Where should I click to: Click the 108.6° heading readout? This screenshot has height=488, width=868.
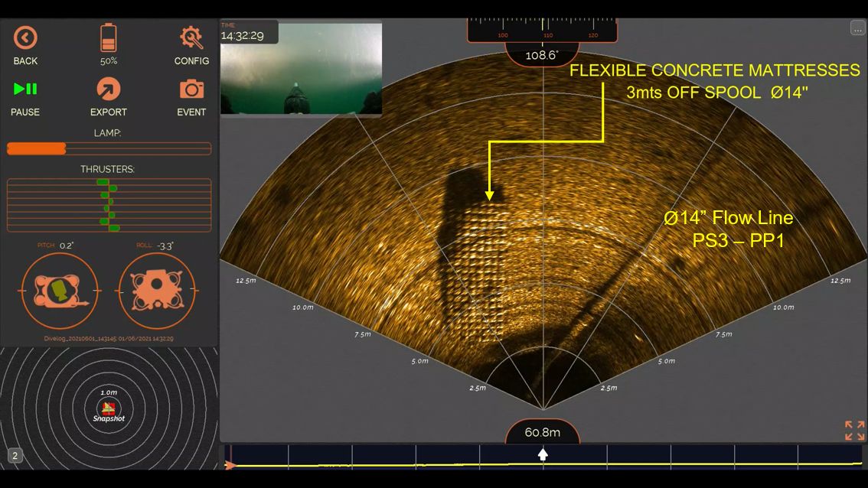click(542, 56)
